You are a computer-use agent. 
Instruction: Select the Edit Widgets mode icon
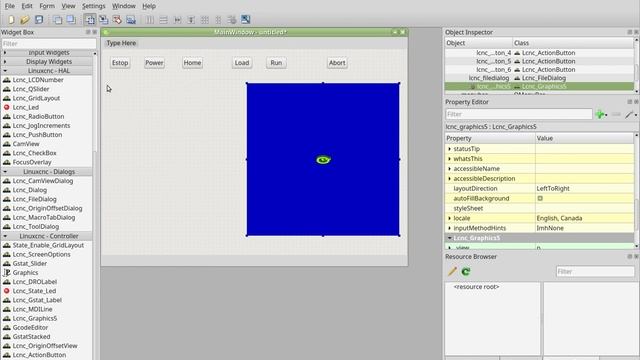click(90, 20)
